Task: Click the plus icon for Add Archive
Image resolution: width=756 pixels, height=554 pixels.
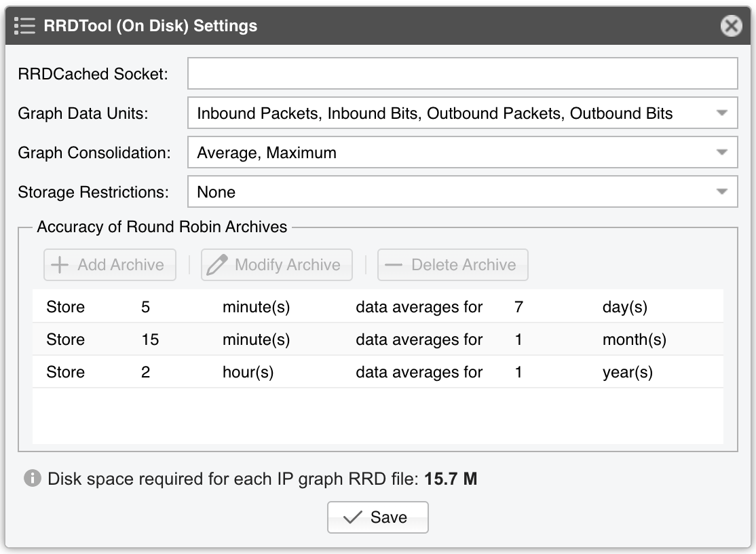Action: [x=60, y=265]
